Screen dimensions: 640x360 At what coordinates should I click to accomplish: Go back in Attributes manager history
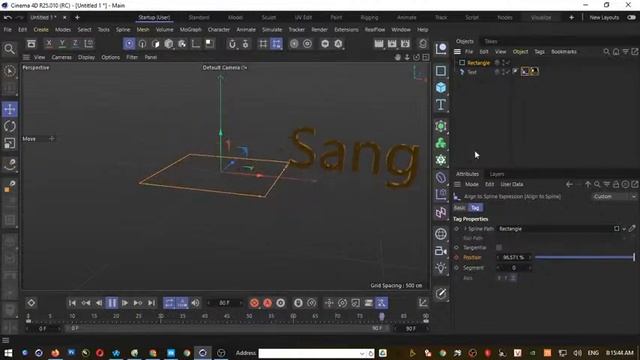[569, 184]
